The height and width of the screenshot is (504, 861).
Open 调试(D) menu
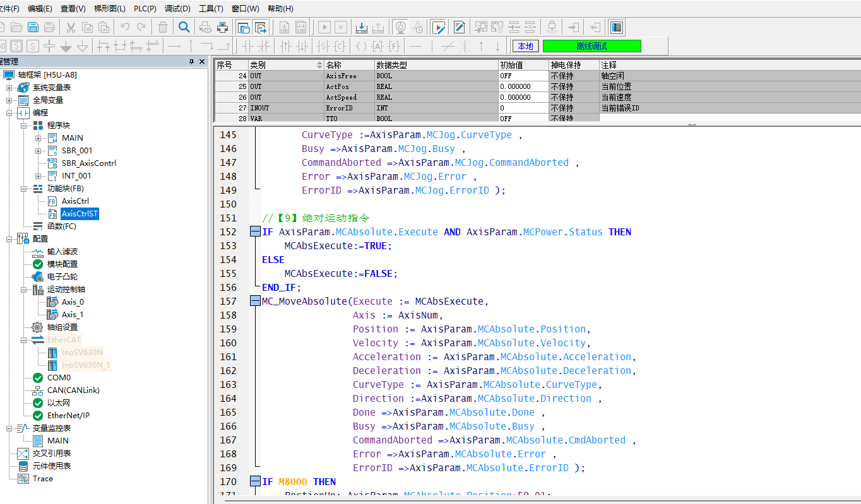177,9
